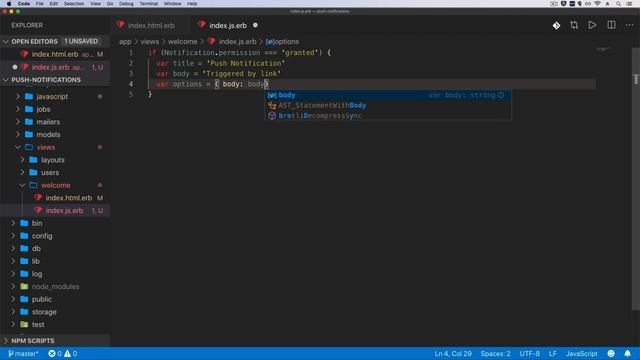
Task: Choose the brotliDecompressSync suggestion
Action: [x=387, y=116]
